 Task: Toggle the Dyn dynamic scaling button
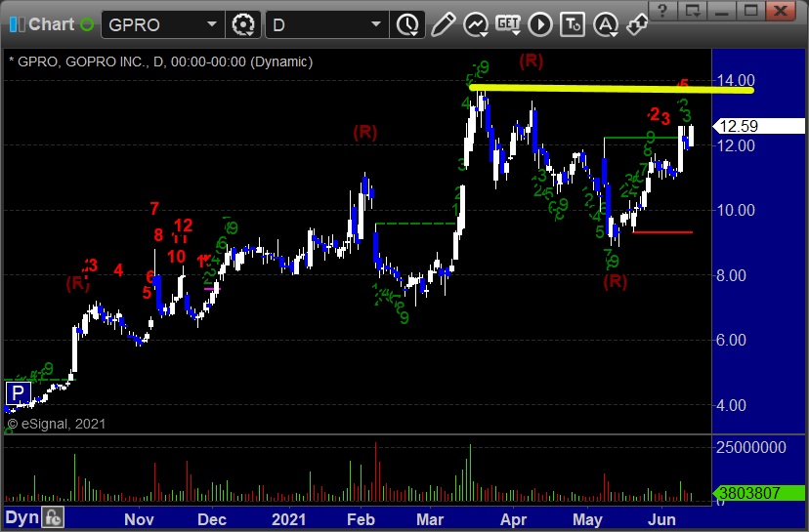pyautogui.click(x=21, y=517)
